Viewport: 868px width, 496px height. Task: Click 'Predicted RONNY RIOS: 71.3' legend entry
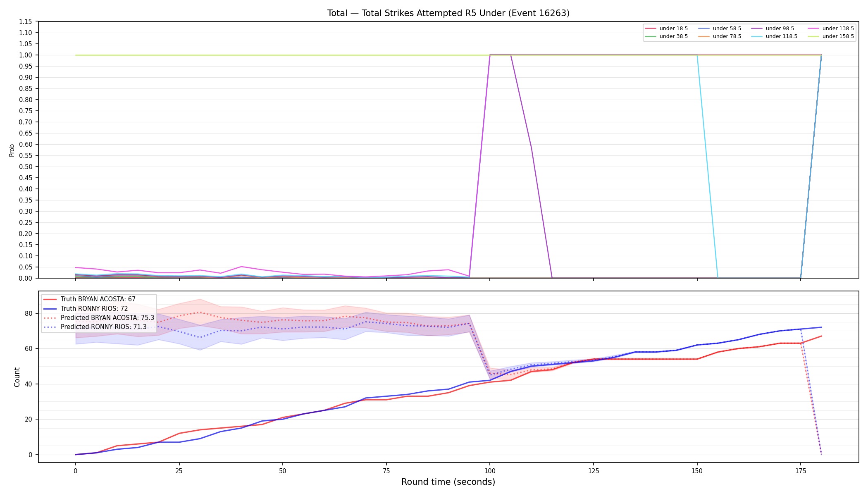95,327
